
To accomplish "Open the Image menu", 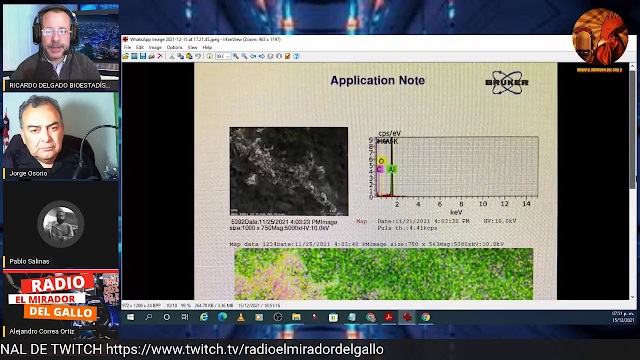I will click(x=155, y=47).
